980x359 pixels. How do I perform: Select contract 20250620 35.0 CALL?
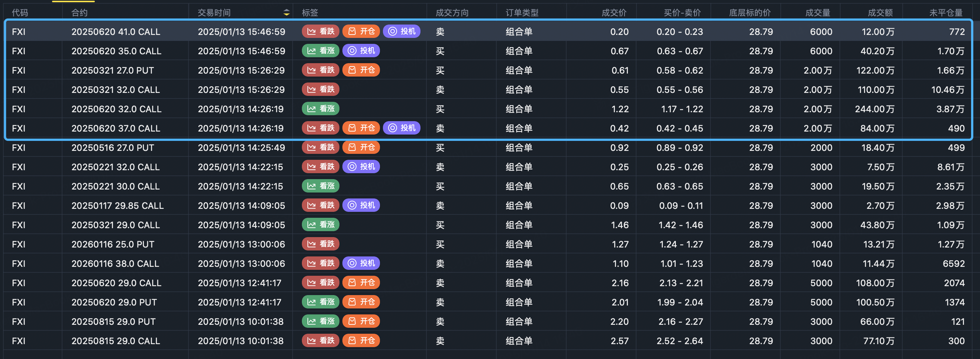pyautogui.click(x=116, y=51)
